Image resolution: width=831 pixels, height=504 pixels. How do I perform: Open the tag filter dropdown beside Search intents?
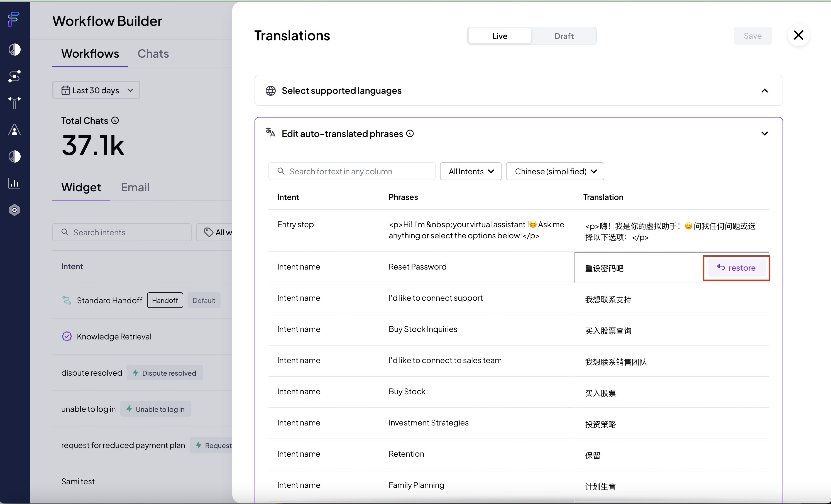pos(214,232)
